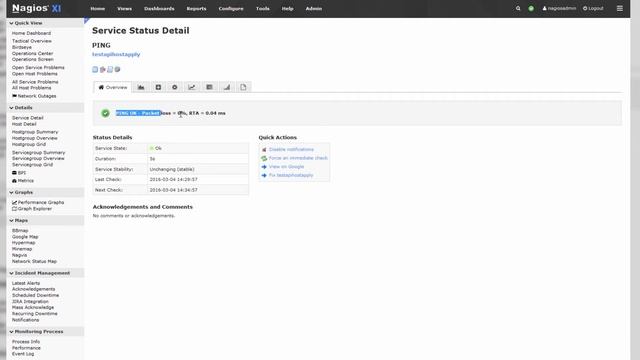The height and width of the screenshot is (360, 640).
Task: Open the hamburger menu icon at top right
Action: [620, 8]
